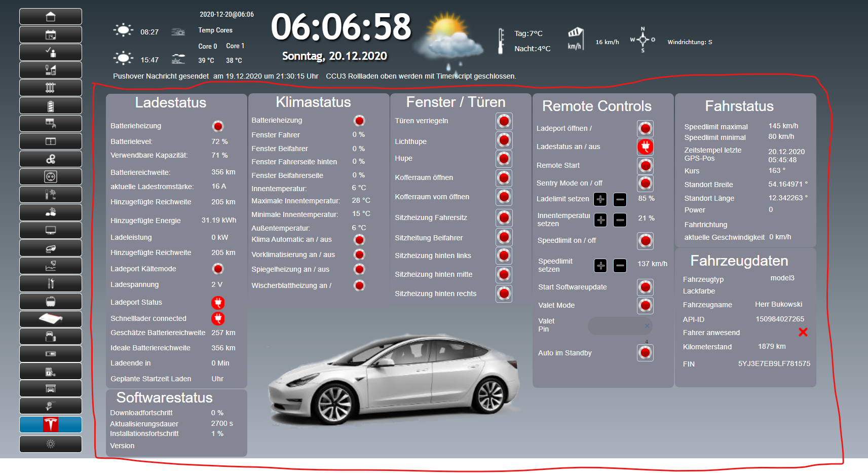Viewport: 868px width, 473px height.
Task: Open the garage with car view
Action: tap(51, 389)
